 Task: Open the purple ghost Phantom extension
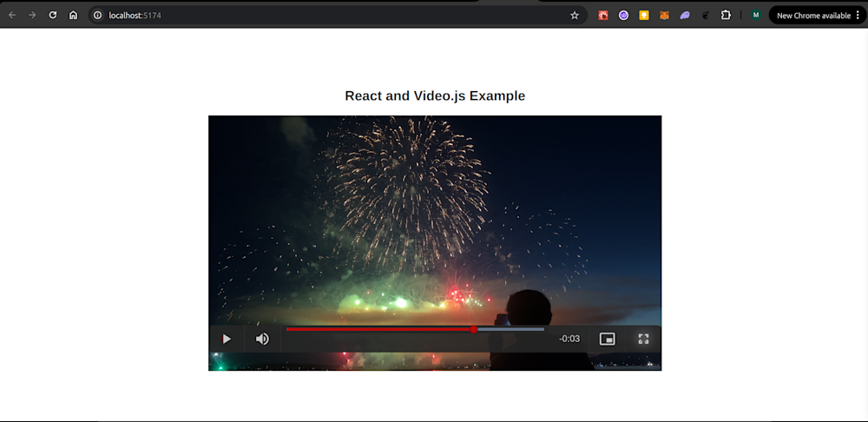pos(685,16)
